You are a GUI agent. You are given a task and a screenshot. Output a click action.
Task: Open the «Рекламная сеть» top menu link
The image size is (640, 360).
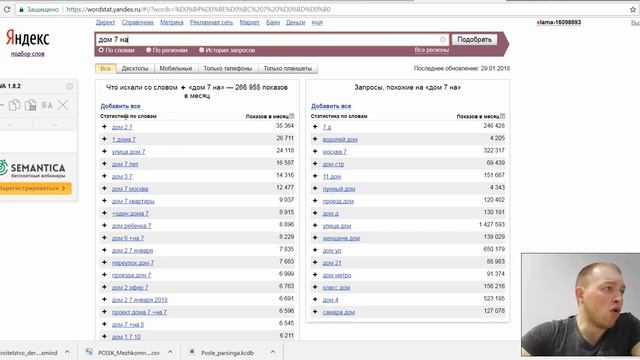pos(211,22)
